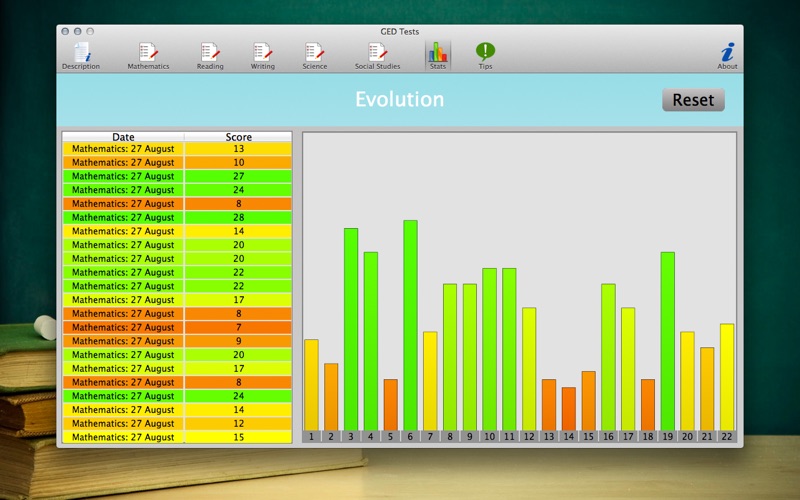The image size is (800, 500).
Task: Select the row with score 13
Action: 177,148
